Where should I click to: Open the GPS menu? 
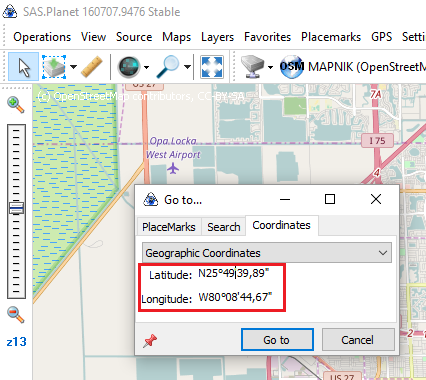(382, 37)
